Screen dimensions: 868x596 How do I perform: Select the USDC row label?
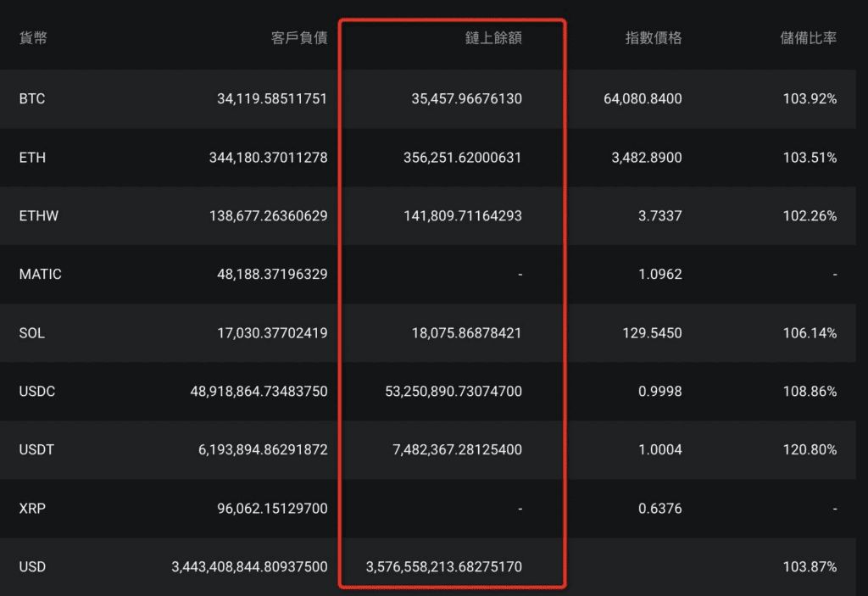tap(36, 392)
